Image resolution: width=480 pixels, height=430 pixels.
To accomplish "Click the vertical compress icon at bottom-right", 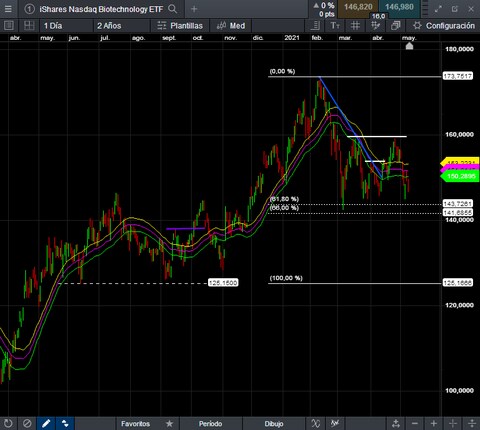I will point(472,424).
